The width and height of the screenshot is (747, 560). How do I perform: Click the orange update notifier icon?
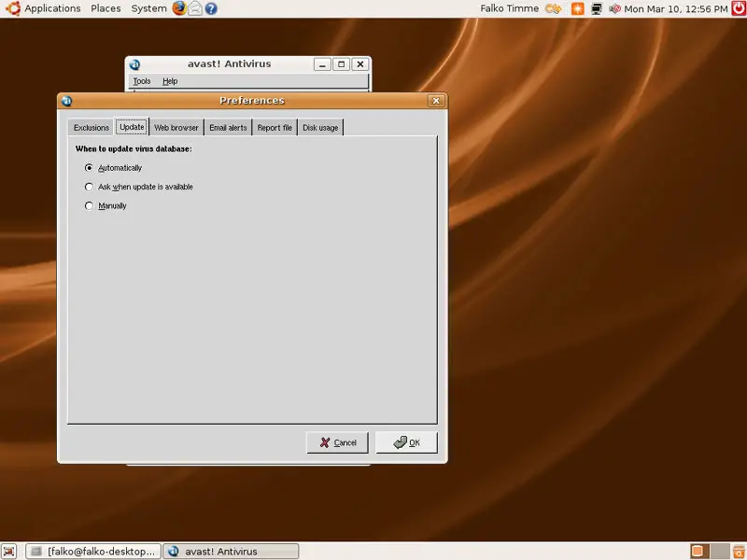point(577,8)
